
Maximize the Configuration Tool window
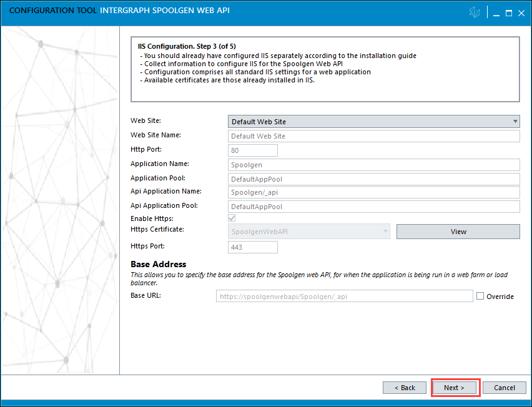508,13
